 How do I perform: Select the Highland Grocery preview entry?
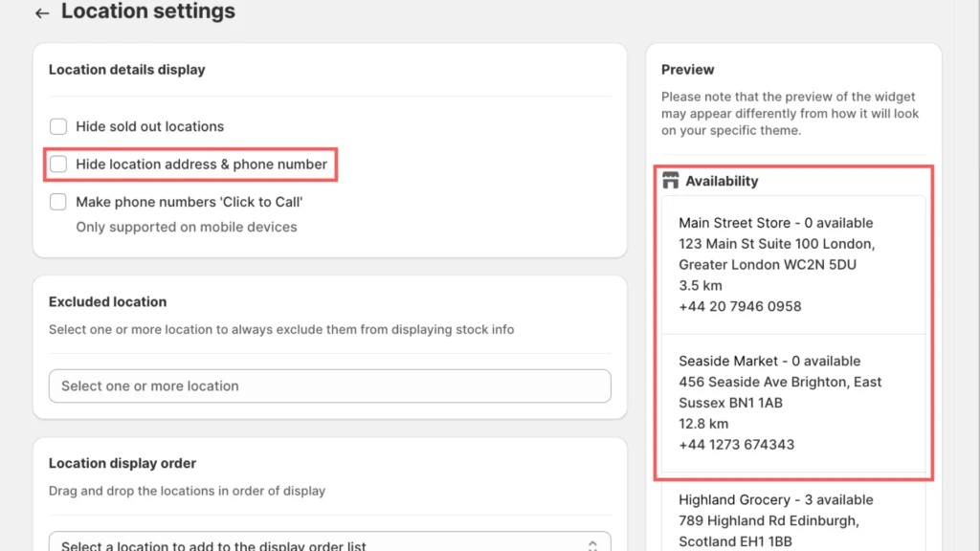coord(775,499)
